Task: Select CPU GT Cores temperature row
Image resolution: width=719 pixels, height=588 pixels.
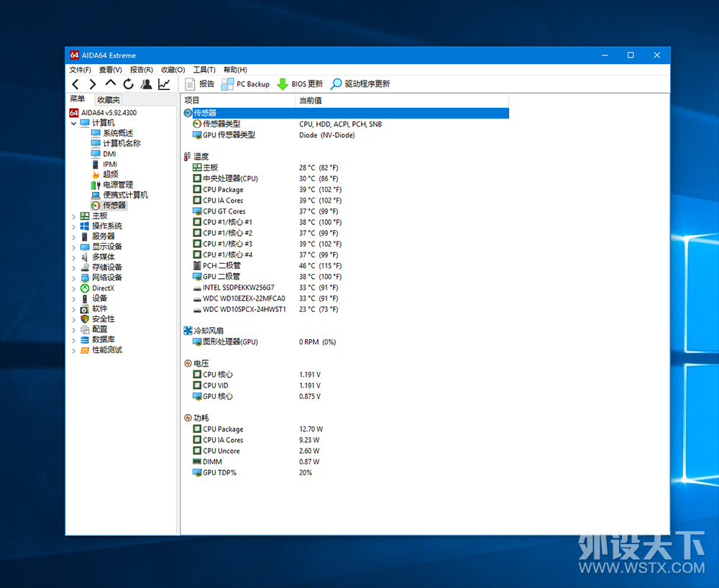Action: [346, 211]
